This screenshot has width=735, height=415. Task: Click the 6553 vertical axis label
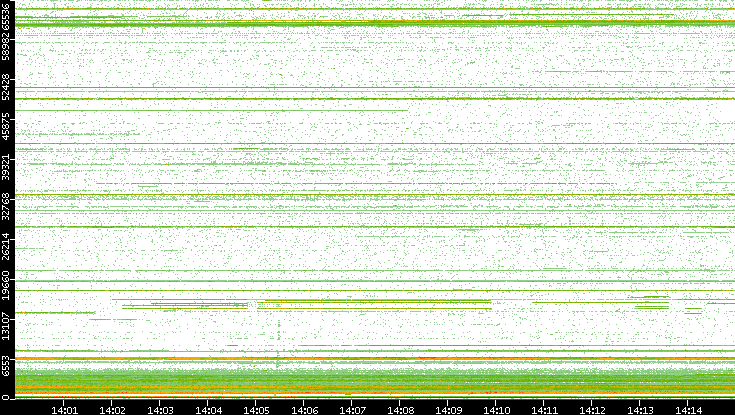[x=7, y=366]
